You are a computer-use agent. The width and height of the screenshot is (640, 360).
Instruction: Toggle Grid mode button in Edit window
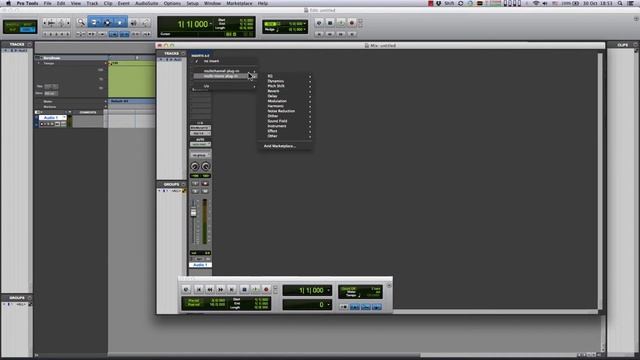click(28, 30)
